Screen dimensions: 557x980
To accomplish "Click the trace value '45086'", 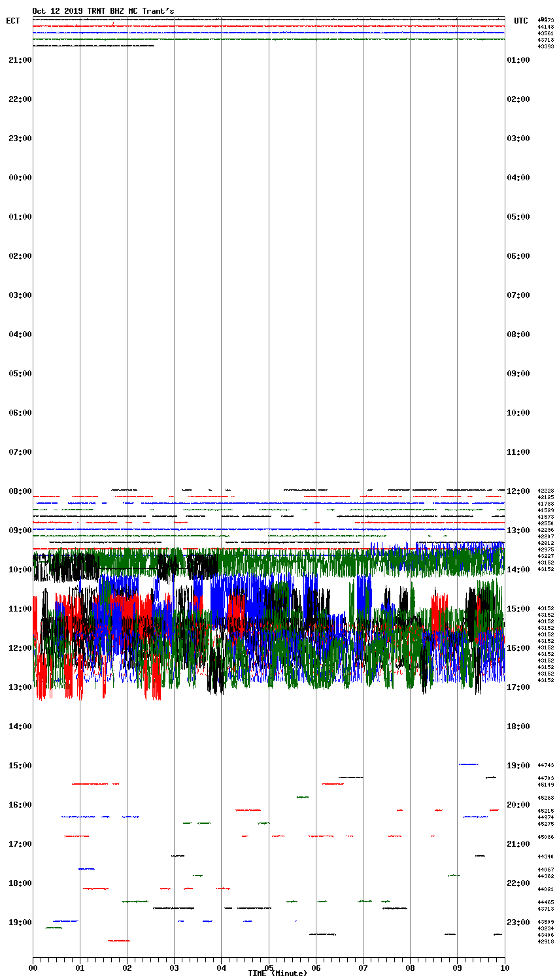I will coord(546,837).
